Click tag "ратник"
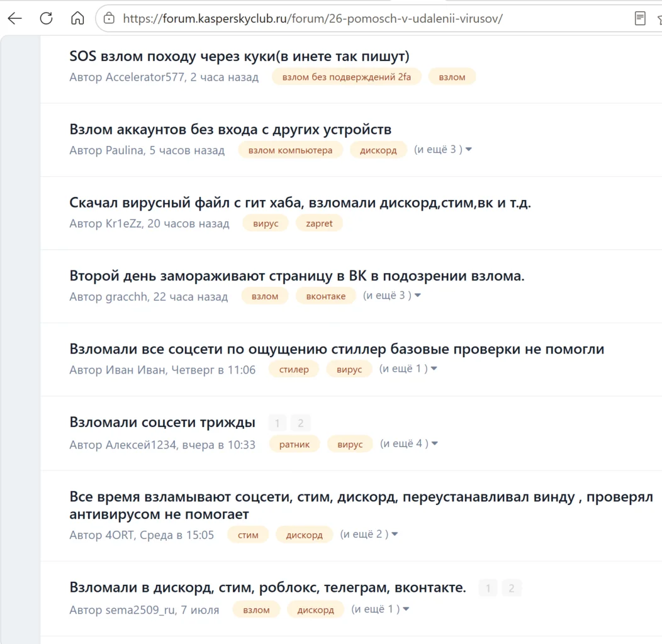Viewport: 662px width, 644px height. click(295, 445)
